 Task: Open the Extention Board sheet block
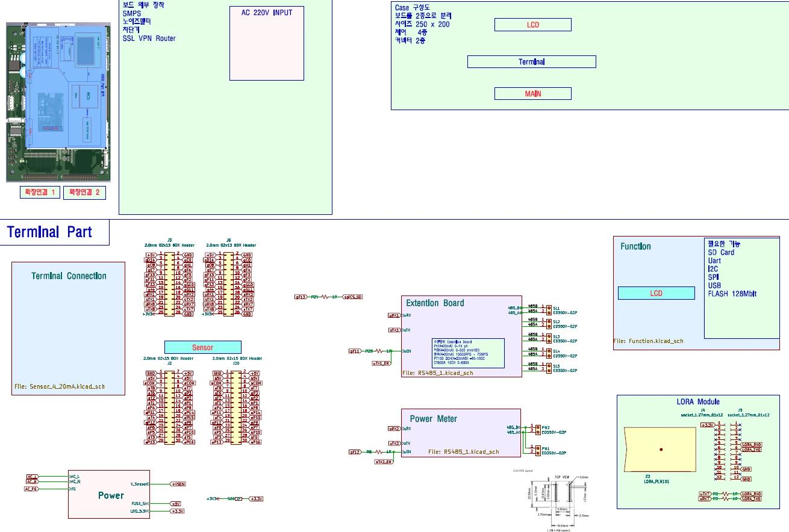[x=461, y=336]
